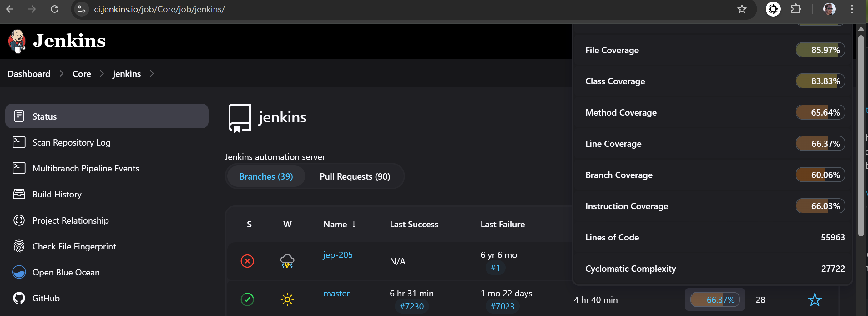Open build #1 of jep-205

click(495, 268)
